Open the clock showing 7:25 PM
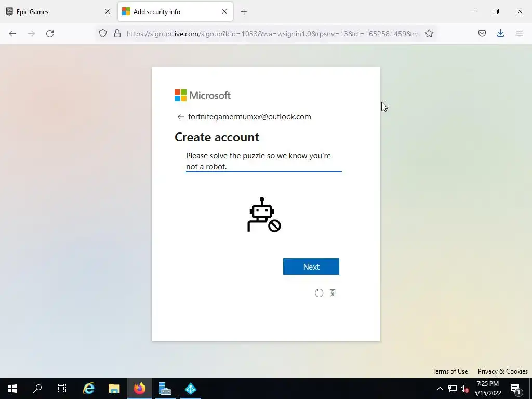 tap(488, 389)
